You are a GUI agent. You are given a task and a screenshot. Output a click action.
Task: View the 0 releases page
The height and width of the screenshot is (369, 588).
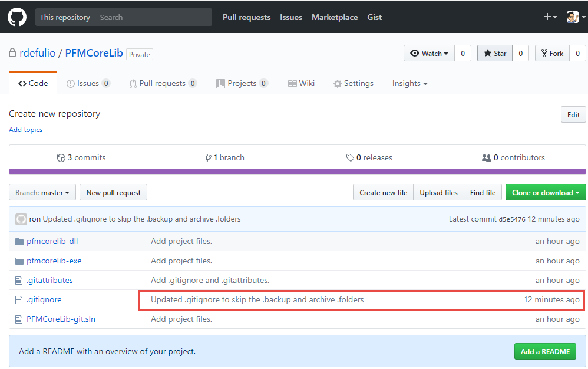point(369,158)
